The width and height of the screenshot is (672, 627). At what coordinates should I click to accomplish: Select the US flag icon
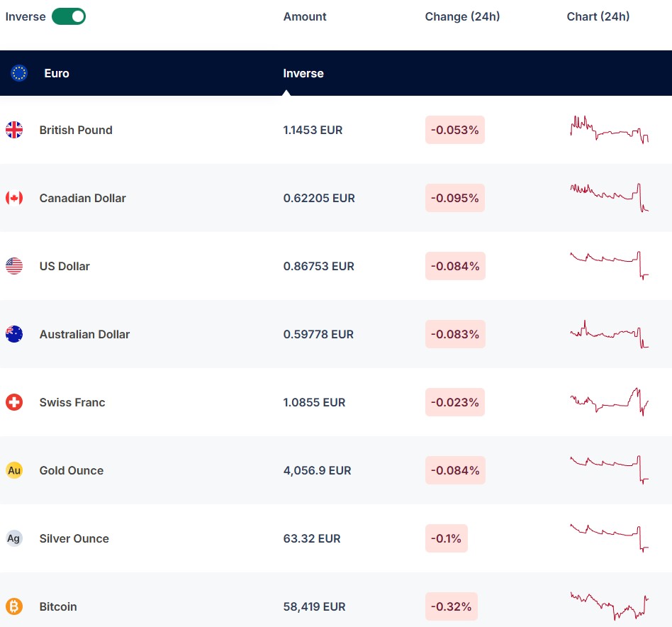point(14,266)
